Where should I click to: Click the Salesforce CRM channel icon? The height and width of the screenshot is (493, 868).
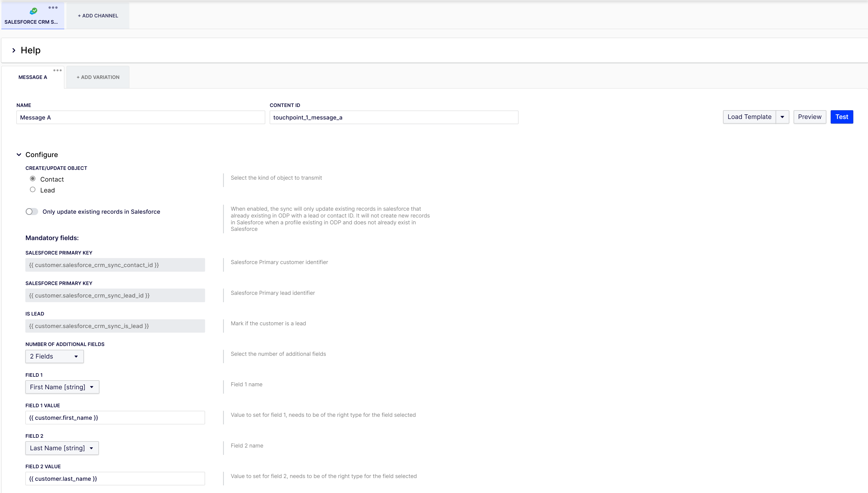(x=33, y=11)
